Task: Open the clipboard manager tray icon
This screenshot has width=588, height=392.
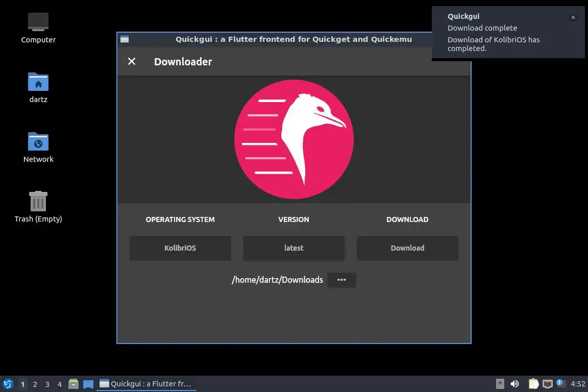Action: (x=533, y=384)
